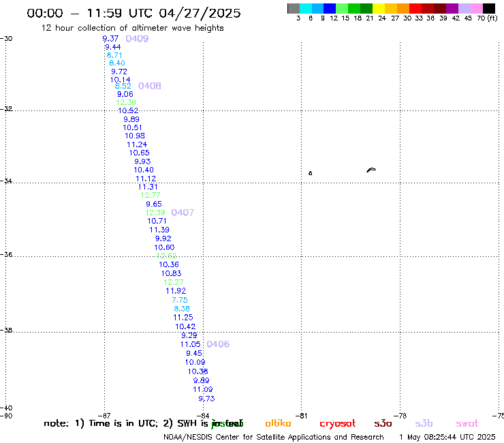
Task: Select the darkest green swatch in the legend
Action: click(366, 8)
